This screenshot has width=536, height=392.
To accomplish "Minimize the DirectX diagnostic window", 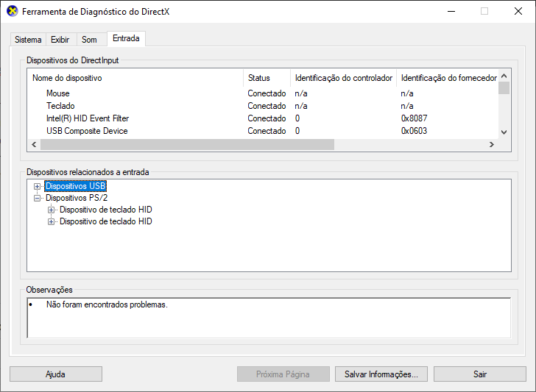I will click(x=451, y=11).
